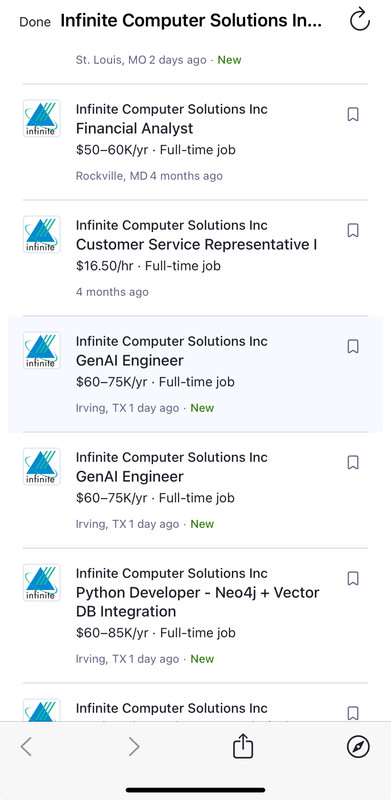
Task: Open page in Safari compass icon
Action: pyautogui.click(x=358, y=747)
